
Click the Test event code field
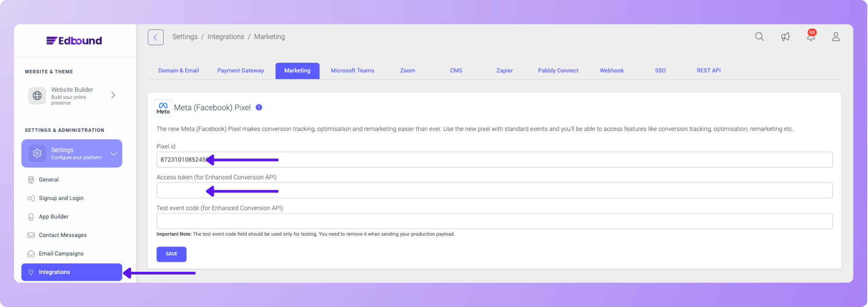click(x=494, y=221)
